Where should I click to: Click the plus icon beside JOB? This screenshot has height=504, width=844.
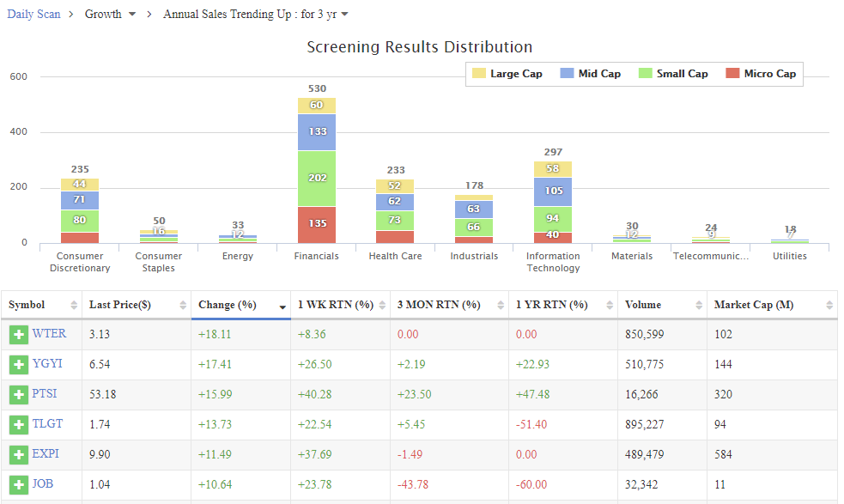[x=19, y=485]
